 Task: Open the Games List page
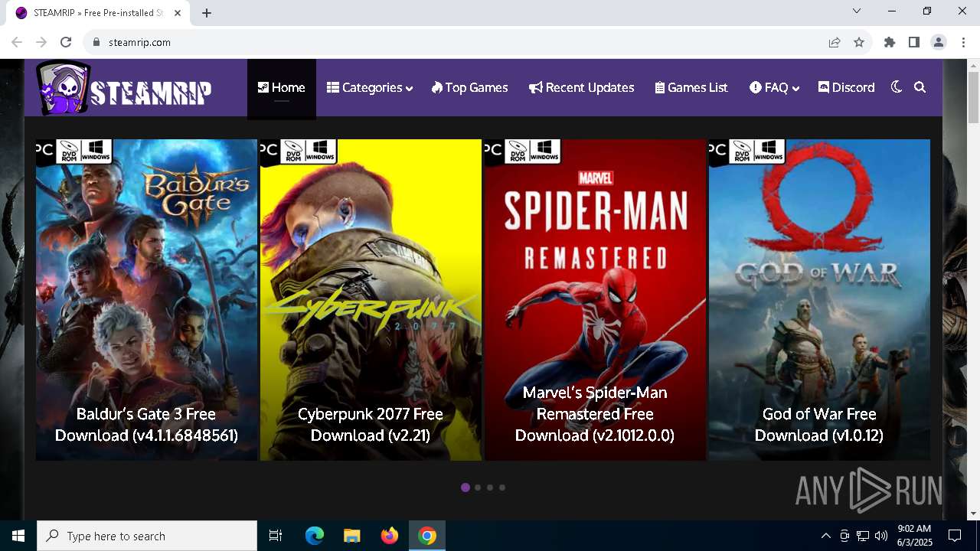point(691,88)
